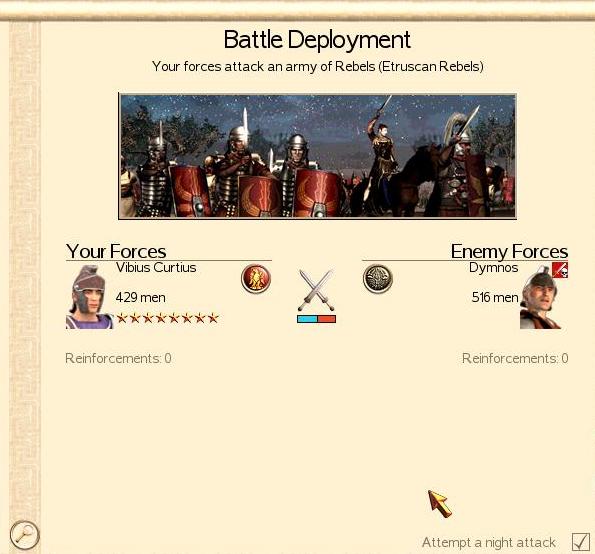Click the red skull trait icon
The height and width of the screenshot is (554, 595).
(x=560, y=270)
